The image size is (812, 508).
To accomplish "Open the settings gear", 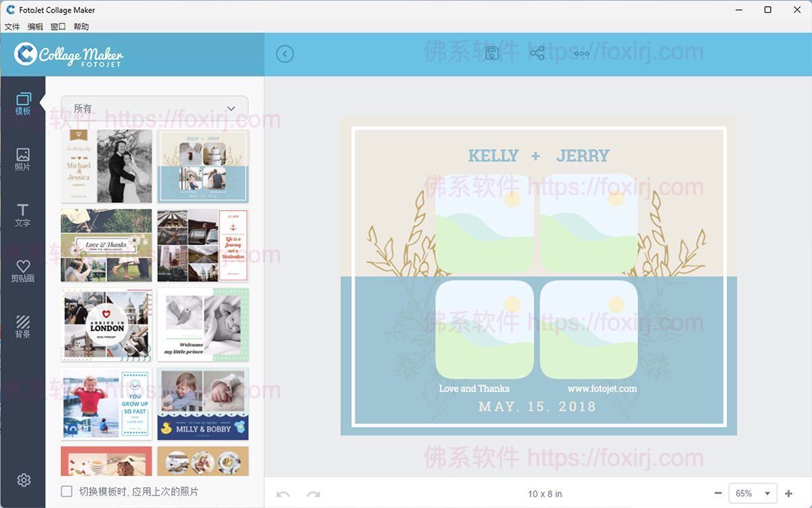I will (x=23, y=480).
